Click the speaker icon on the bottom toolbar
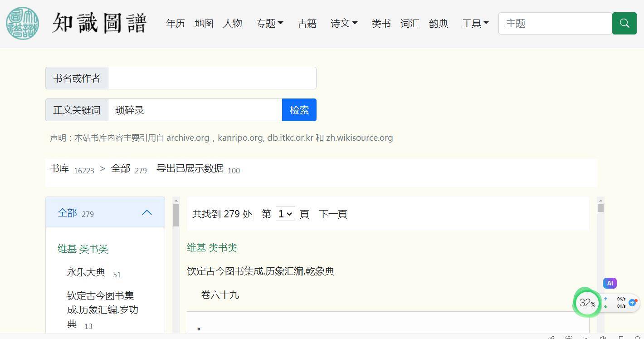Screen dimensions: 644x339 [604, 338]
